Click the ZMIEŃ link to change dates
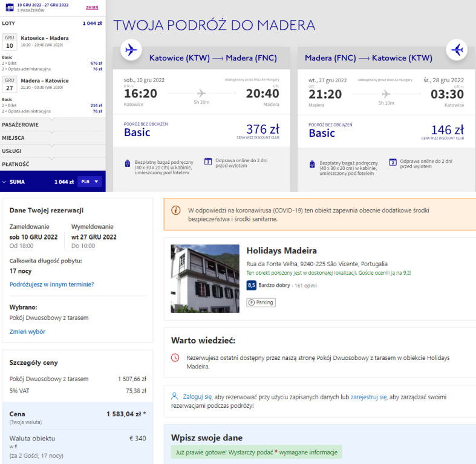Viewport: 476px width, 464px height. tap(92, 8)
